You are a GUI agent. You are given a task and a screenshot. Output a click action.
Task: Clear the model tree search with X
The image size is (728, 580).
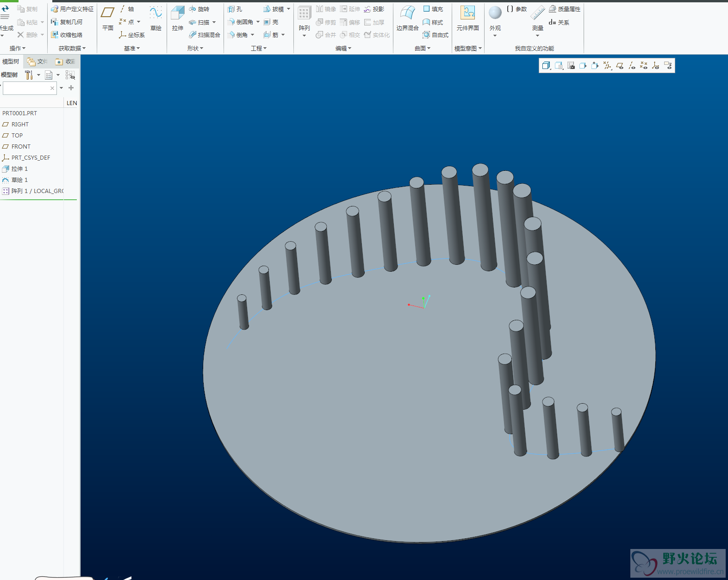[x=52, y=88]
